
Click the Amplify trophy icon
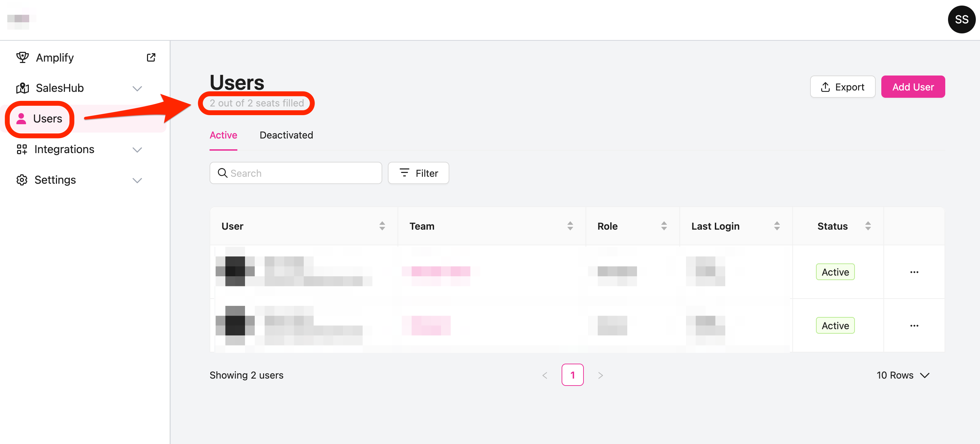click(23, 57)
